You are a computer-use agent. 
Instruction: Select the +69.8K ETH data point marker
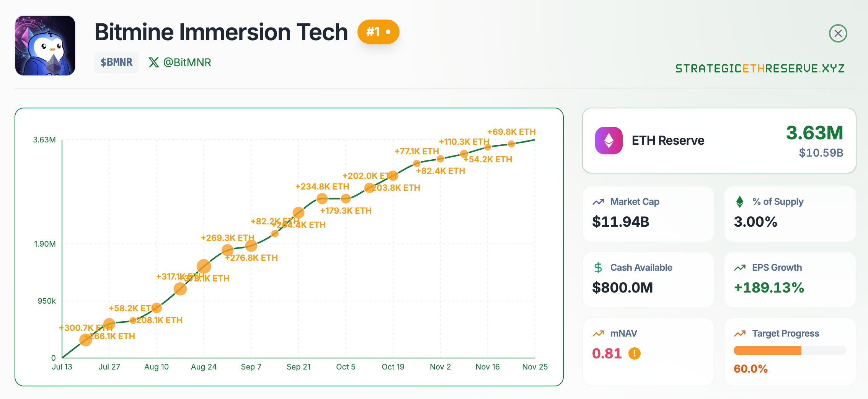pyautogui.click(x=512, y=144)
